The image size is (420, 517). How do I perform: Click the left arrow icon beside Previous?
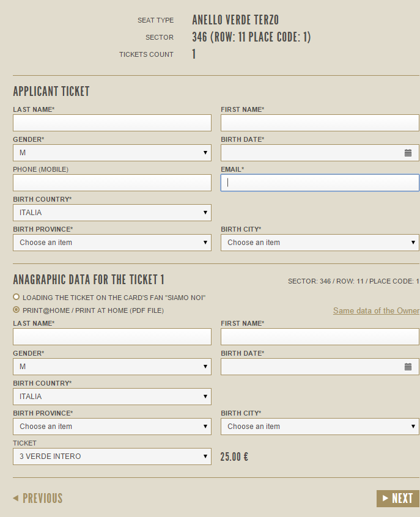coord(15,498)
